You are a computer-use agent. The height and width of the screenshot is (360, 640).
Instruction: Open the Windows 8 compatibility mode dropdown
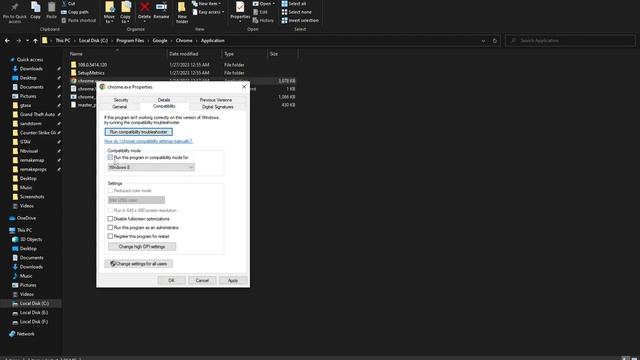[x=151, y=167]
